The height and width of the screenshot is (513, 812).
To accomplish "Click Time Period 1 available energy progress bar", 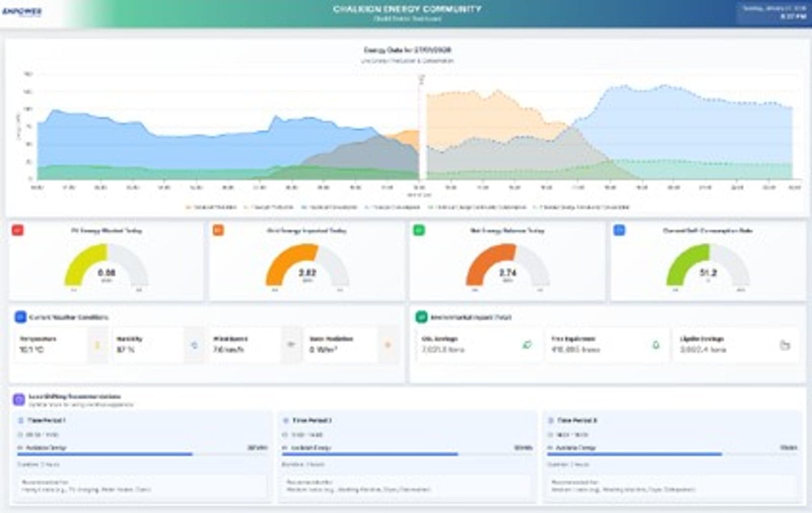I will pos(142,454).
